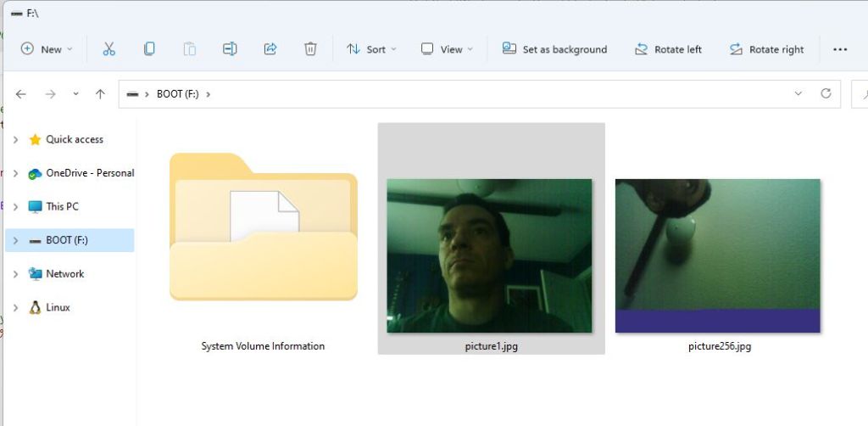Go up one folder level
Screen dimensions: 868x426
[100, 94]
